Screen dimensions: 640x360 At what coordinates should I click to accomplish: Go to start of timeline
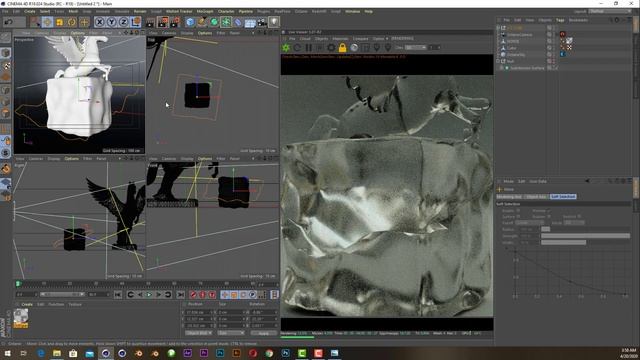(118, 294)
